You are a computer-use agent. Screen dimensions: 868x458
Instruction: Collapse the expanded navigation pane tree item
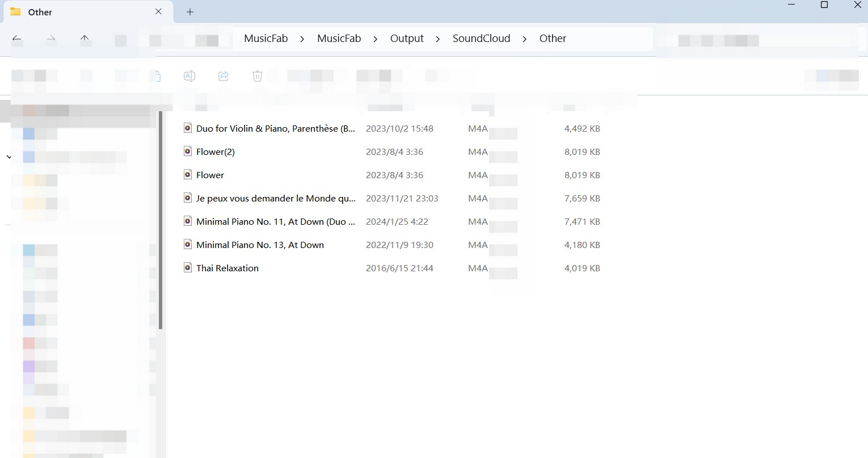click(9, 157)
